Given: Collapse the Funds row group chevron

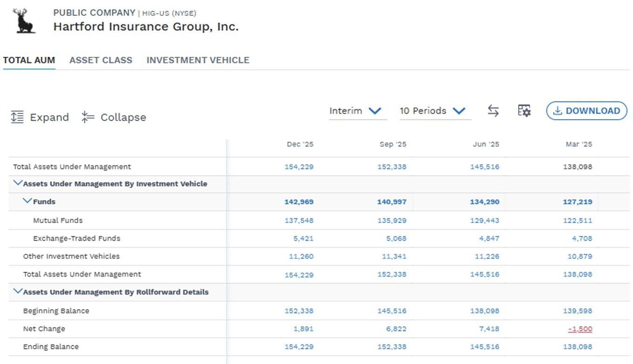Looking at the screenshot, I should [x=28, y=201].
